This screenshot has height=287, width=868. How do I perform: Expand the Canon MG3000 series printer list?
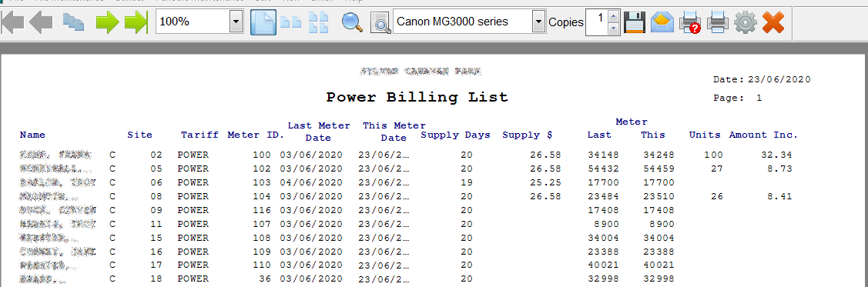coord(538,22)
